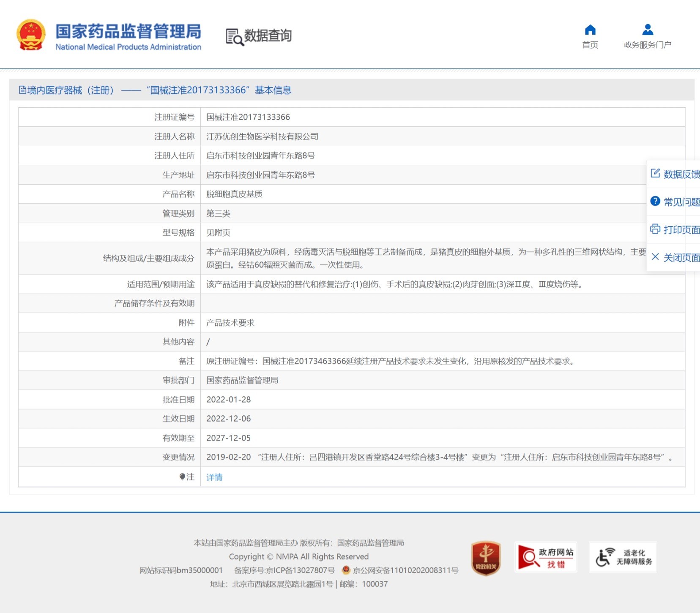This screenshot has width=700, height=613.
Task: Click the 注册人住所 address value
Action: [x=260, y=155]
